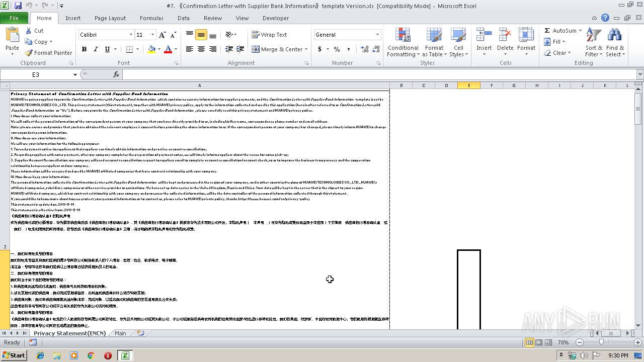
Task: Save workbook from quick access toolbar
Action: click(x=18, y=6)
